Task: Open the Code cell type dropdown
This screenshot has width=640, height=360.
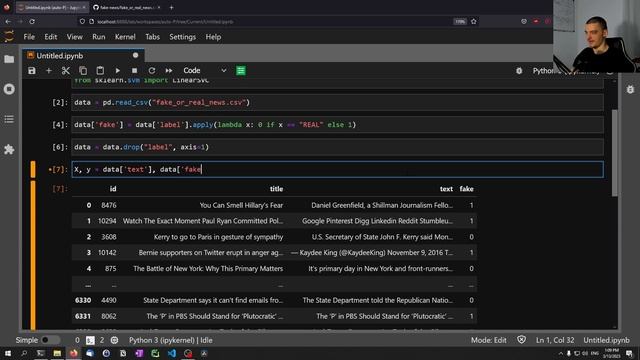Action: click(x=204, y=71)
